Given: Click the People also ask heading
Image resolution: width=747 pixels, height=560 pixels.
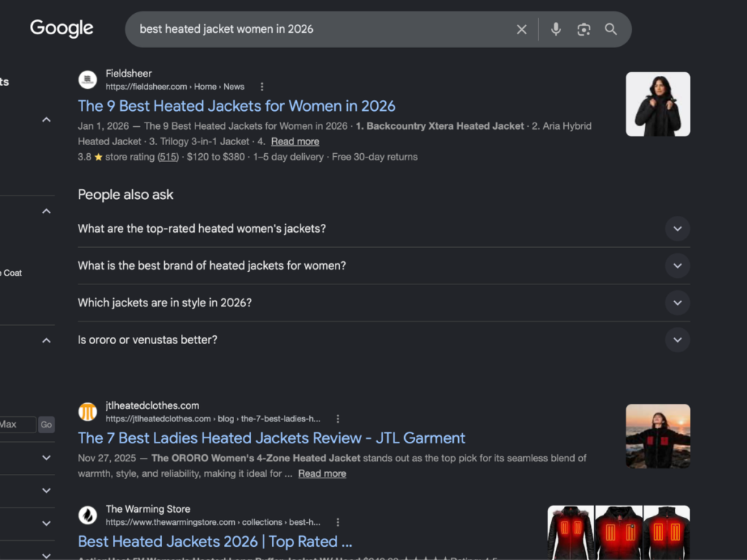Looking at the screenshot, I should [x=125, y=195].
